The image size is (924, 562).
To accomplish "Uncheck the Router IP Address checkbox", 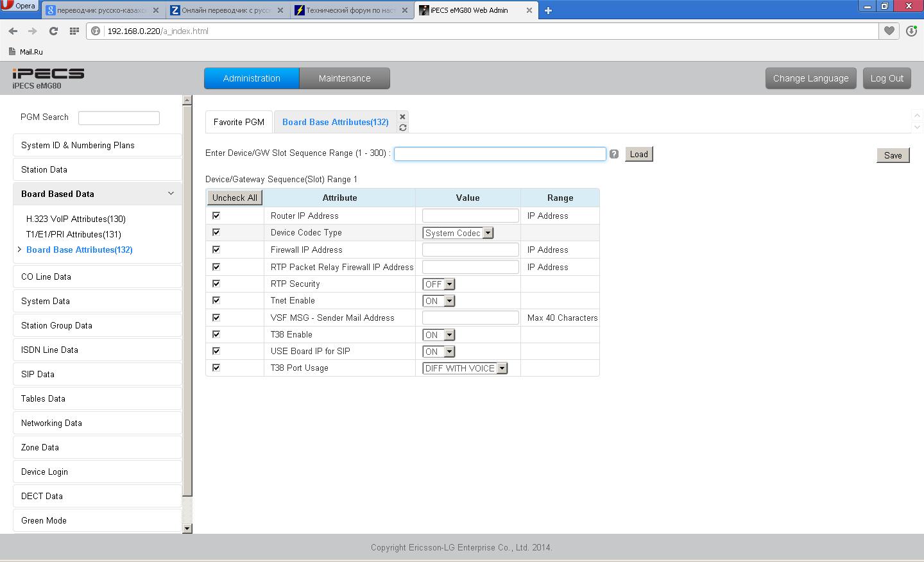I will 216,216.
